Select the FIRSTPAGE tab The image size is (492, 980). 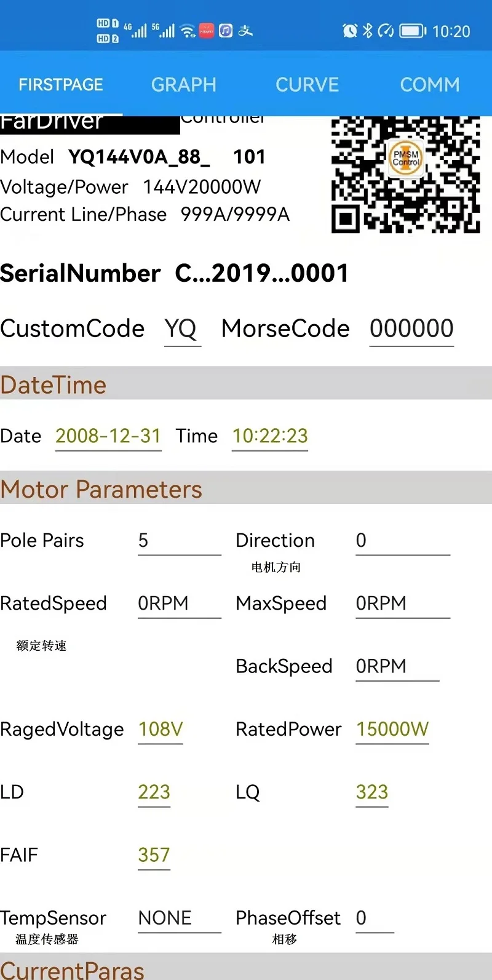61,84
